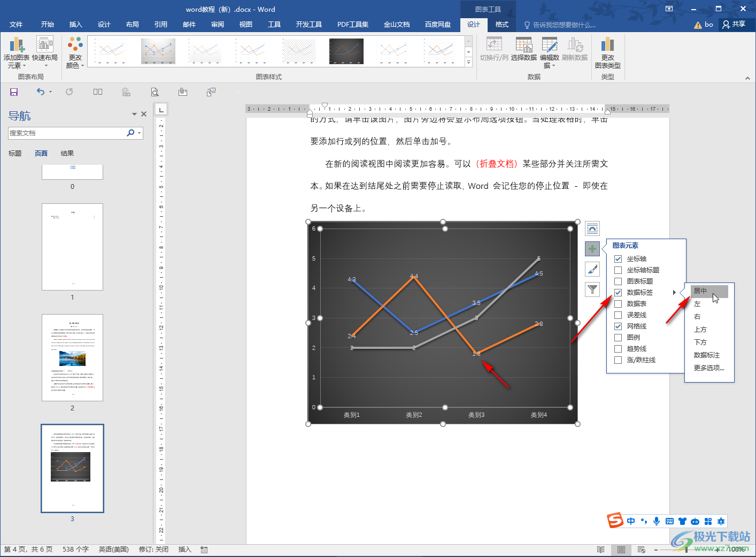
Task: Switch to Print Layout view
Action: point(621,550)
